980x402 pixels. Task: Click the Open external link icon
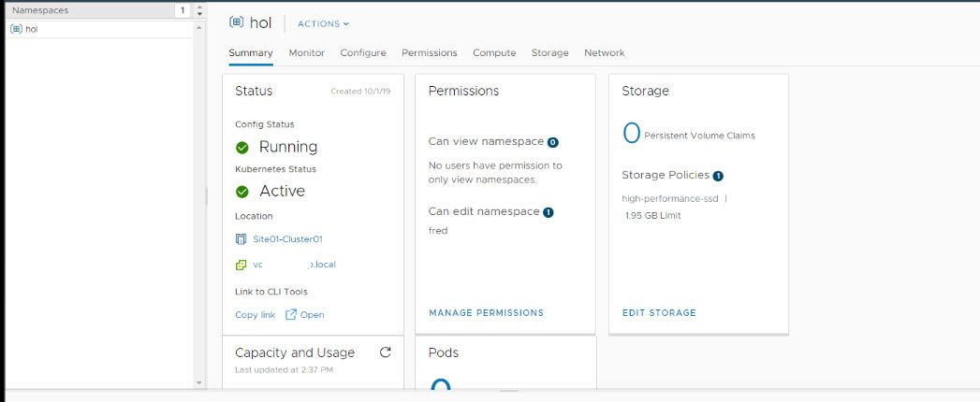[290, 315]
